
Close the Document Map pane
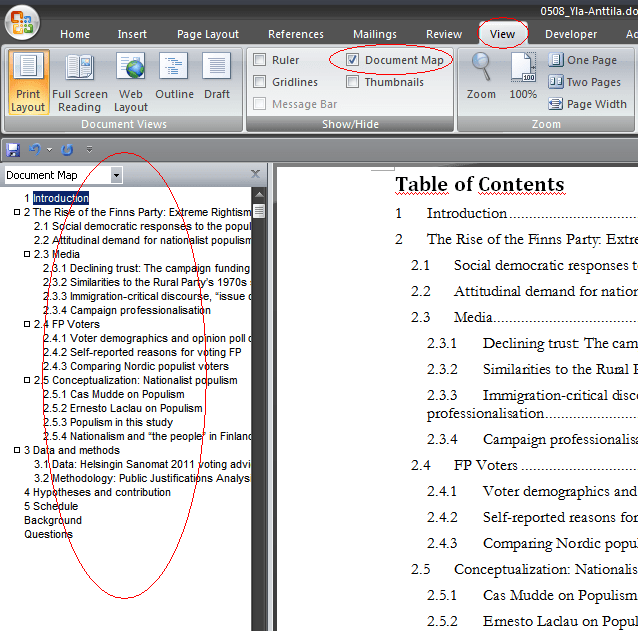[x=256, y=174]
